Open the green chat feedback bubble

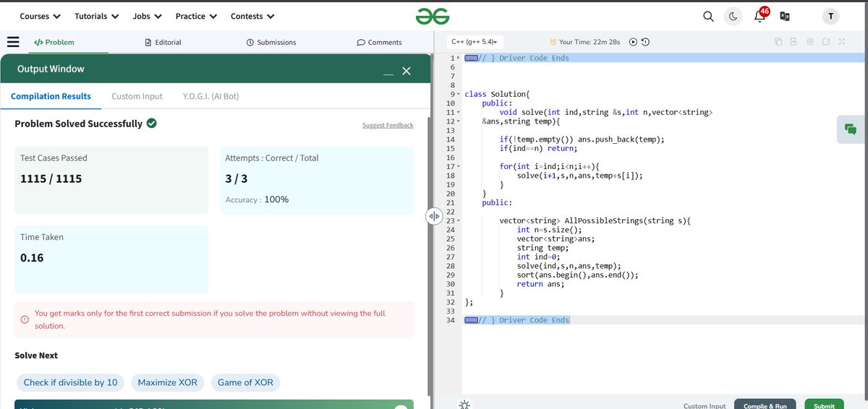tap(851, 129)
